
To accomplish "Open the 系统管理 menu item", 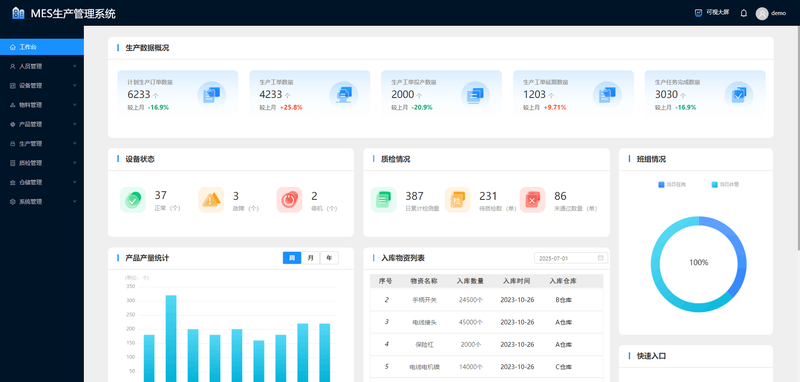I will [x=42, y=201].
